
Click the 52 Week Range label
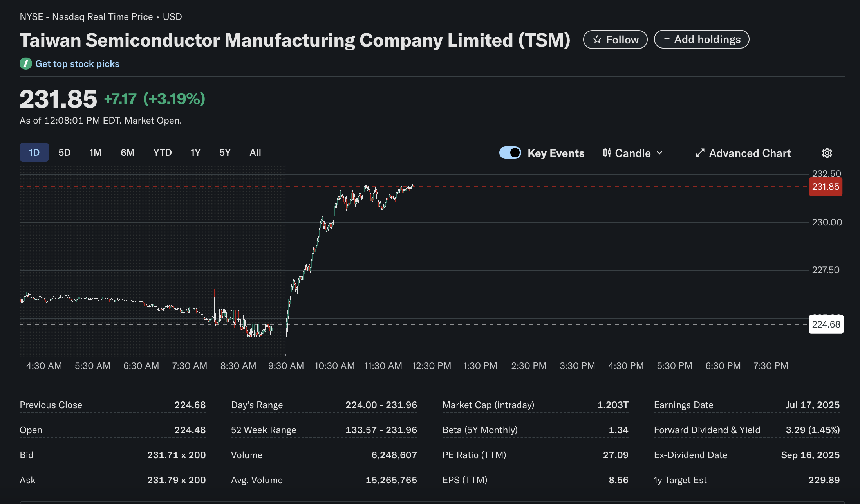pos(264,430)
